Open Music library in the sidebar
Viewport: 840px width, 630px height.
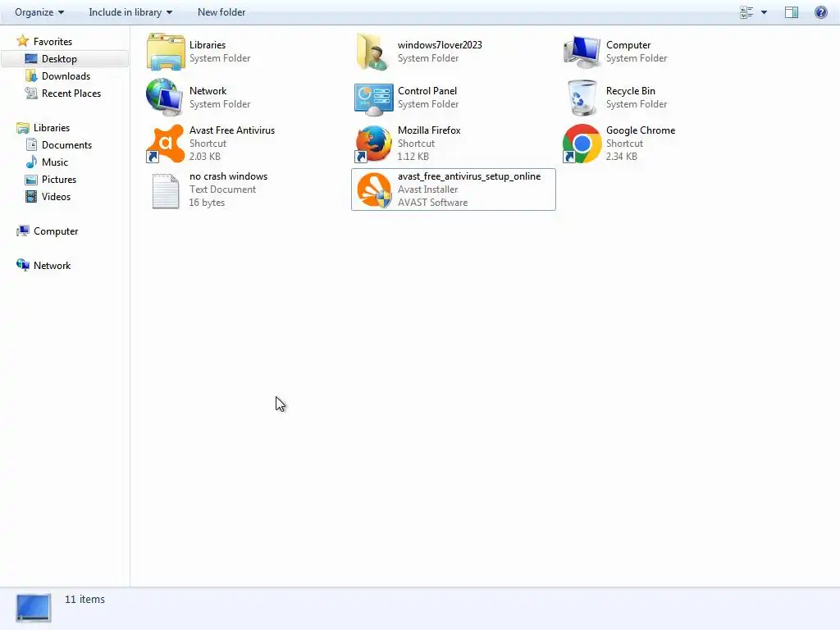[55, 162]
